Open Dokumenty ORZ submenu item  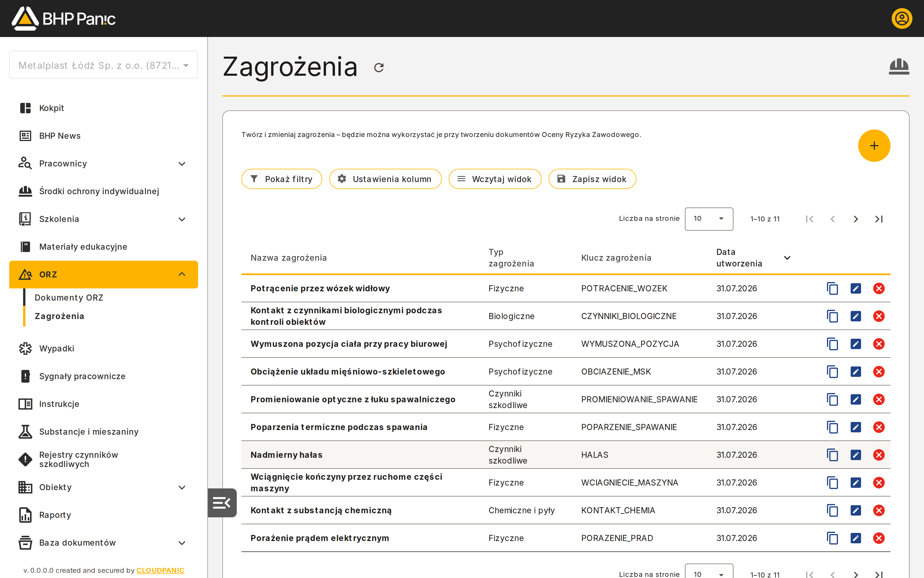(69, 297)
